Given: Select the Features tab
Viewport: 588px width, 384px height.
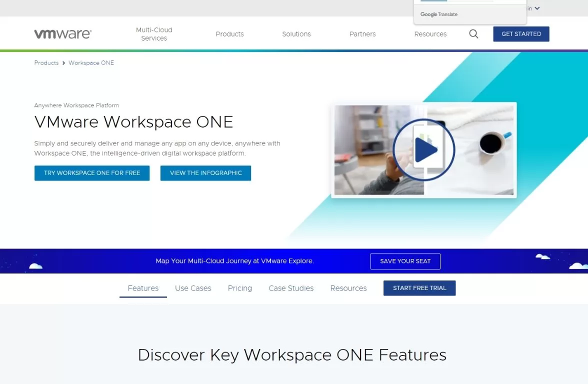Looking at the screenshot, I should pyautogui.click(x=143, y=288).
